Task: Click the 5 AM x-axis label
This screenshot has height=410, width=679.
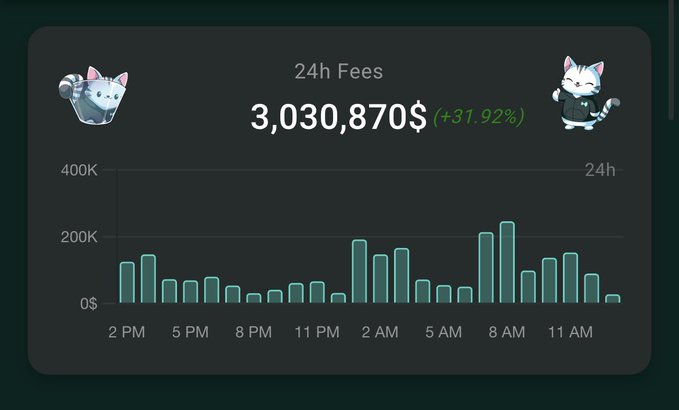Action: (443, 332)
